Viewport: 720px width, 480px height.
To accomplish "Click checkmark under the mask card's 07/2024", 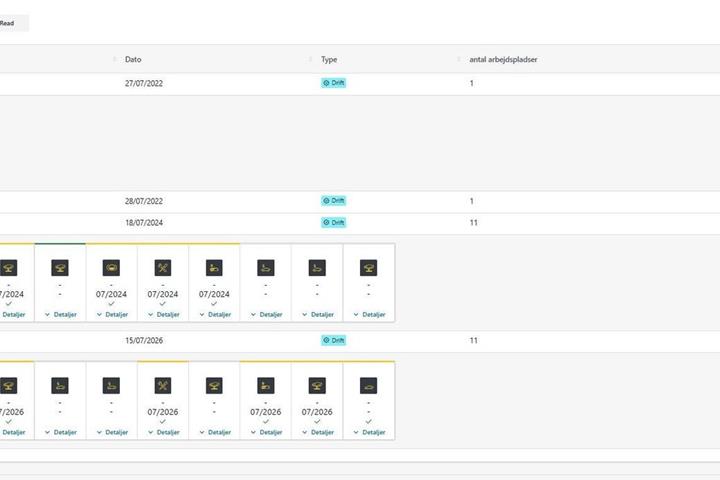I will click(111, 304).
